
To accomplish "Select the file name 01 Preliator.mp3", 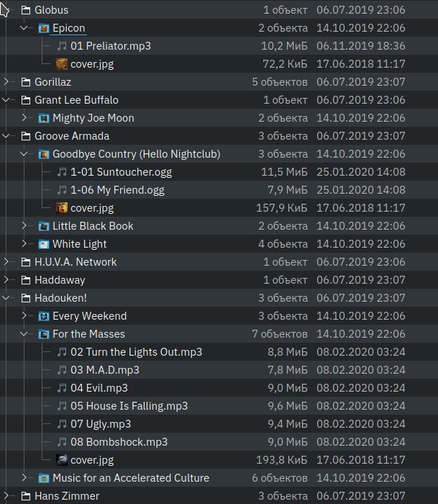I will click(x=111, y=46).
